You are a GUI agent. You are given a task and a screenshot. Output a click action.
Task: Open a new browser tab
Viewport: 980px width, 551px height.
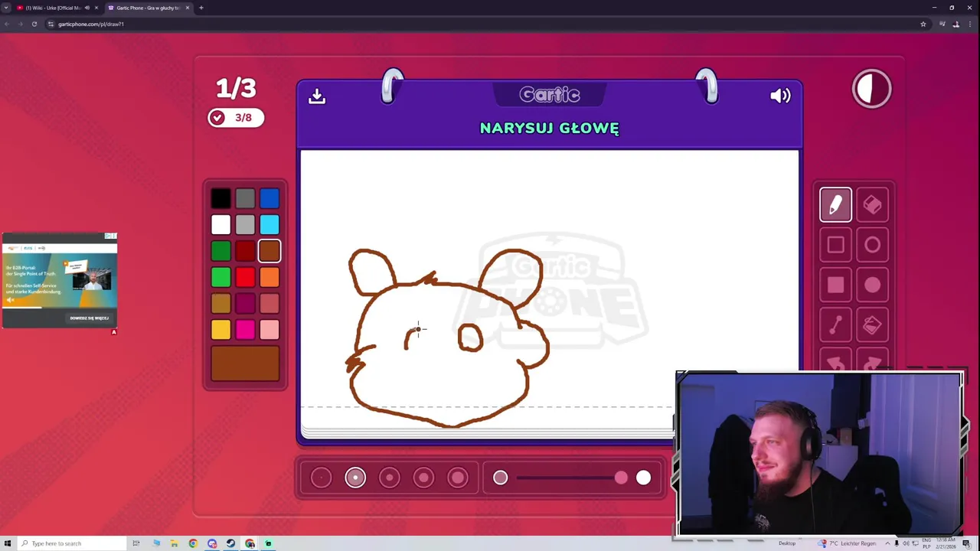pyautogui.click(x=201, y=8)
